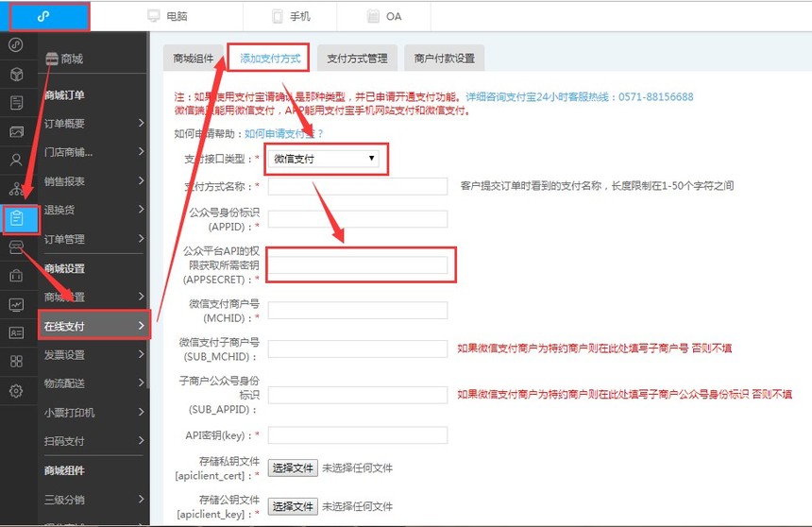Image resolution: width=812 pixels, height=527 pixels.
Task: Expand the 发票设置 menu item
Action: (93, 354)
